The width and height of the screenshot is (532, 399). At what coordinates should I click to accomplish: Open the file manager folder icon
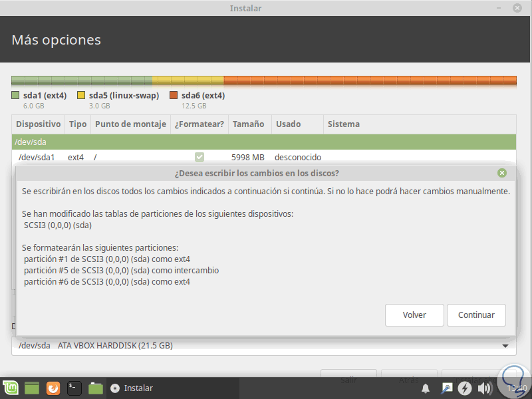pos(95,388)
